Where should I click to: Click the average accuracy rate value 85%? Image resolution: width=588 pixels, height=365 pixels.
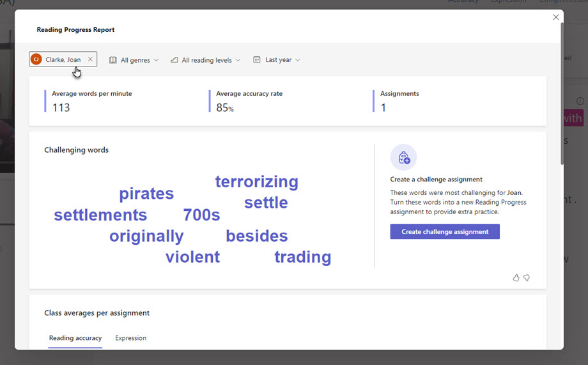tap(224, 108)
